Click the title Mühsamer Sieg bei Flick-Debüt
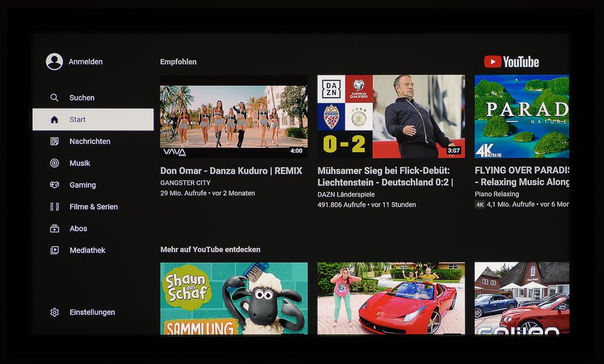The height and width of the screenshot is (364, 604). [385, 177]
